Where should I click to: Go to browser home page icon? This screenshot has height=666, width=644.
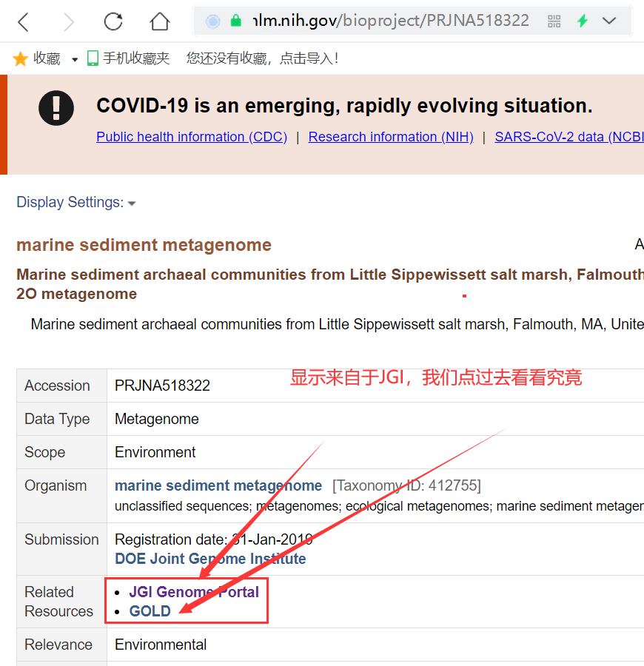point(160,21)
